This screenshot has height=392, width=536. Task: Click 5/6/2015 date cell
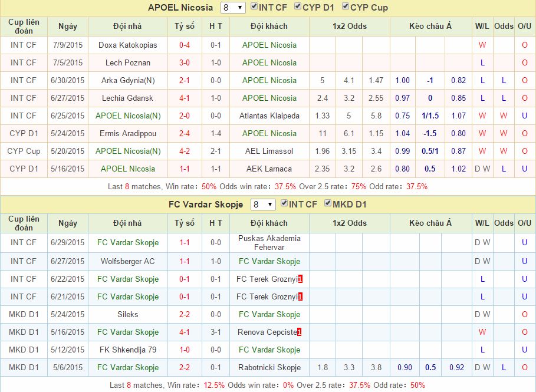coord(68,368)
